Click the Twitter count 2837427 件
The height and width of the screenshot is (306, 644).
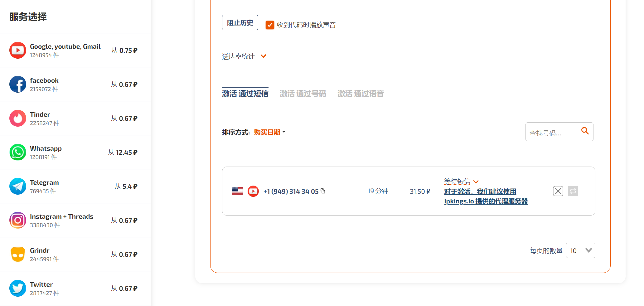(x=44, y=293)
